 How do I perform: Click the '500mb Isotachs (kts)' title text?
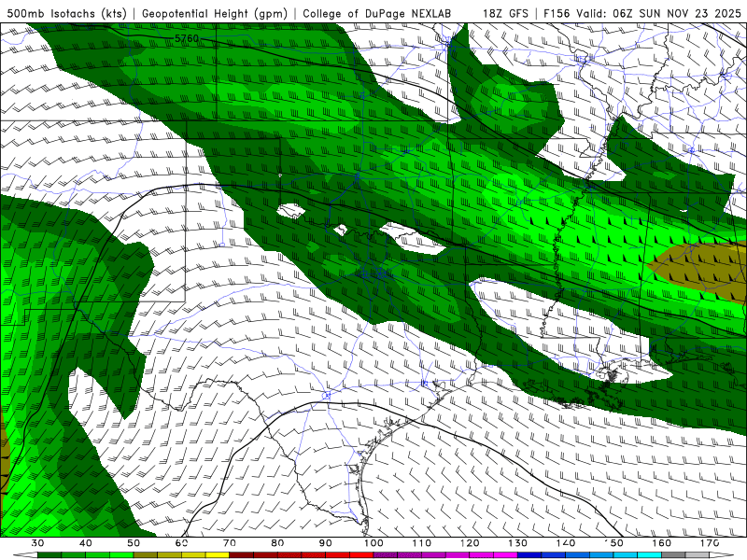tap(66, 13)
